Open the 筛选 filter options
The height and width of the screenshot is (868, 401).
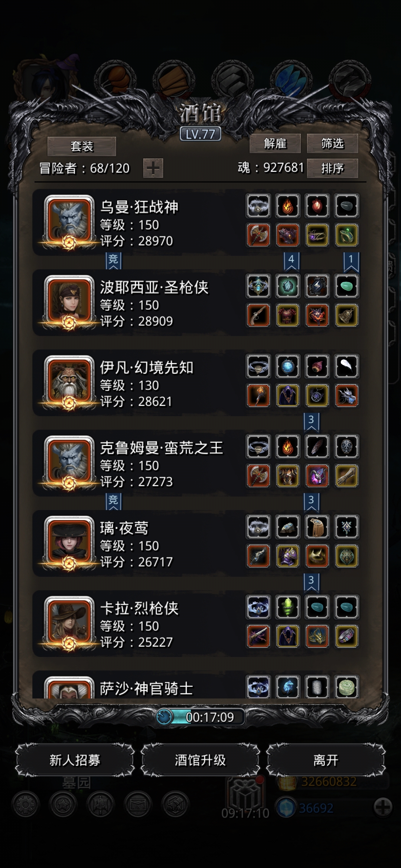click(x=332, y=144)
